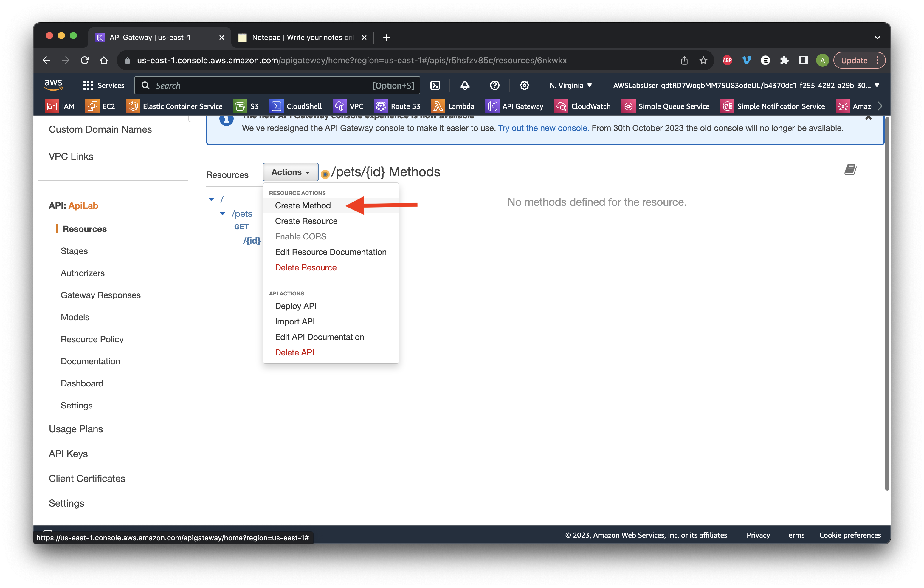The width and height of the screenshot is (924, 588).
Task: Open Authorizers in sidebar
Action: pos(83,273)
